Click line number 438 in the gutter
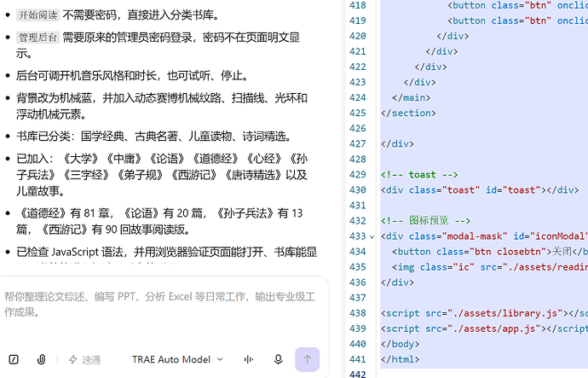Image resolution: width=588 pixels, height=378 pixels. click(358, 313)
